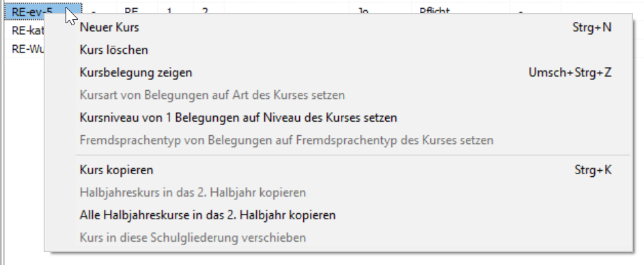Select Alle Halbjahreskurse in das 2. Halbjahr kopieren
The height and width of the screenshot is (265, 644).
click(x=208, y=215)
